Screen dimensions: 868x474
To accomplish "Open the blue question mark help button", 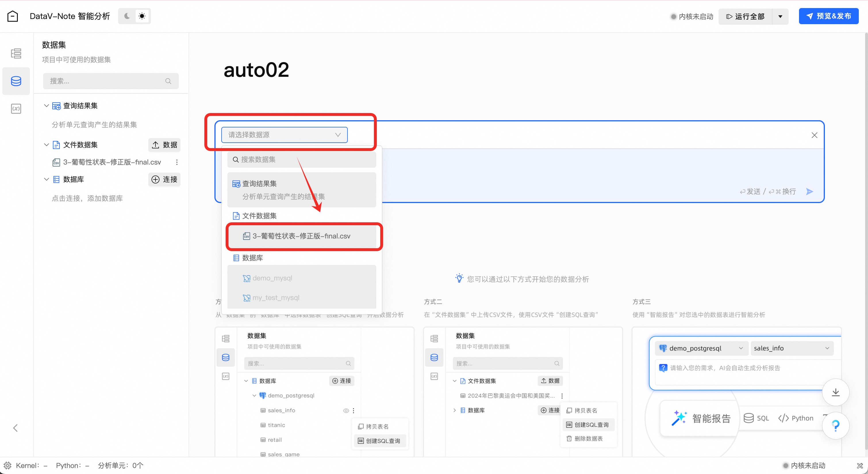I will point(835,425).
